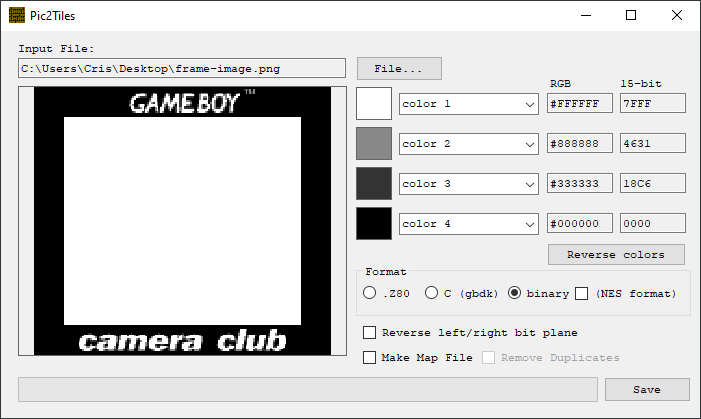701x419 pixels.
Task: Click the 18C6 15-bit field
Action: [x=653, y=183]
